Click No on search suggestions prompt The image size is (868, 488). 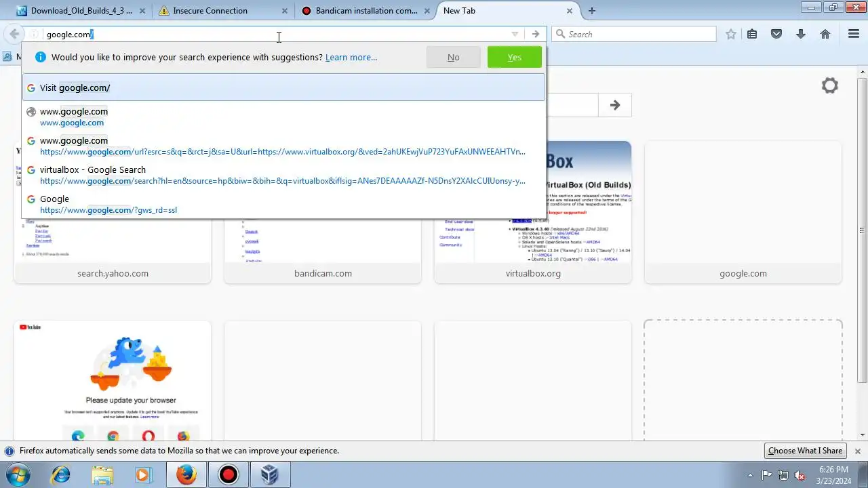tap(454, 57)
